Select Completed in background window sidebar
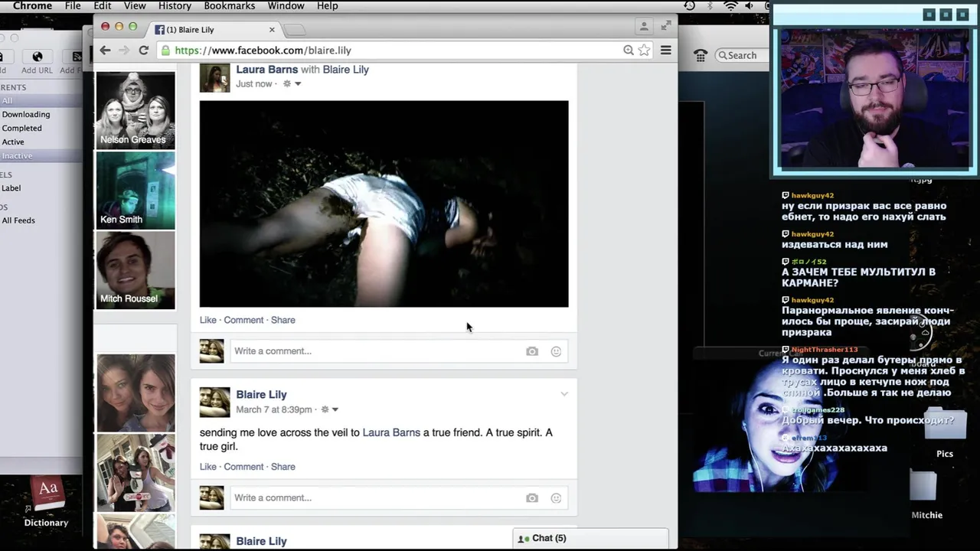Screen dimensions: 980x551 pyautogui.click(x=21, y=129)
